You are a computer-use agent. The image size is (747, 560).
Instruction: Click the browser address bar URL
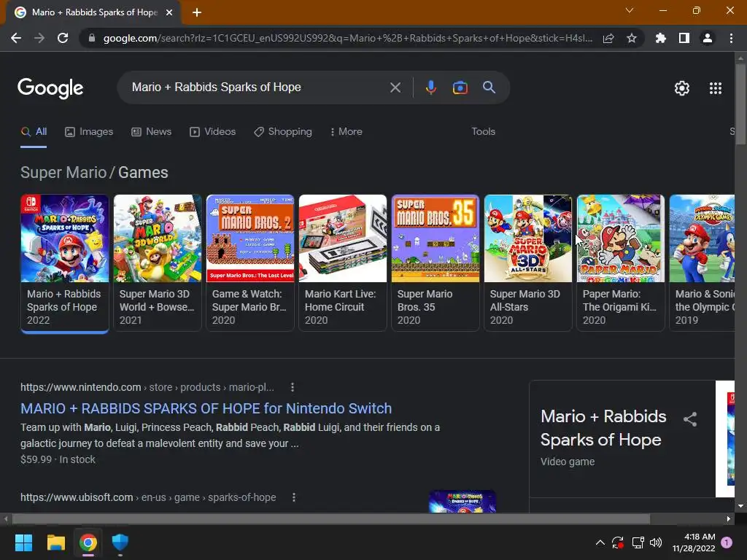(x=348, y=38)
